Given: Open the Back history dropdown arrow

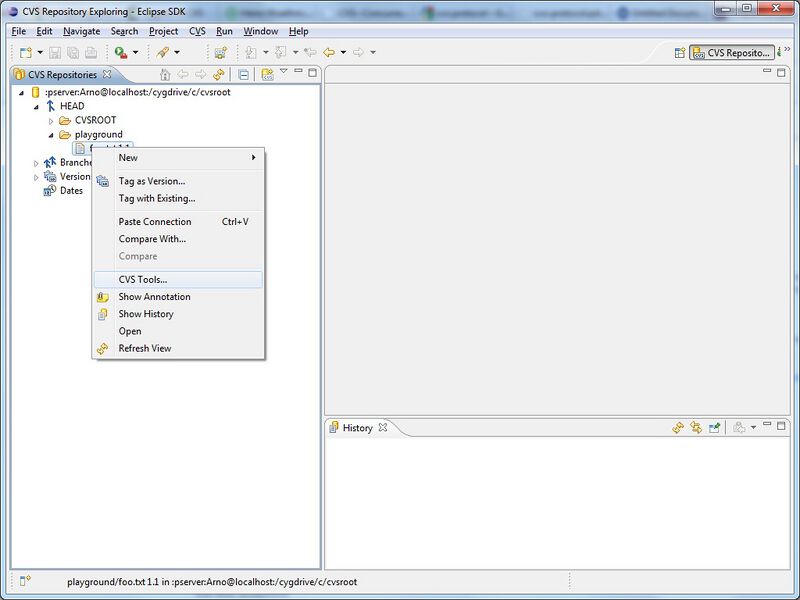Looking at the screenshot, I should (x=343, y=53).
